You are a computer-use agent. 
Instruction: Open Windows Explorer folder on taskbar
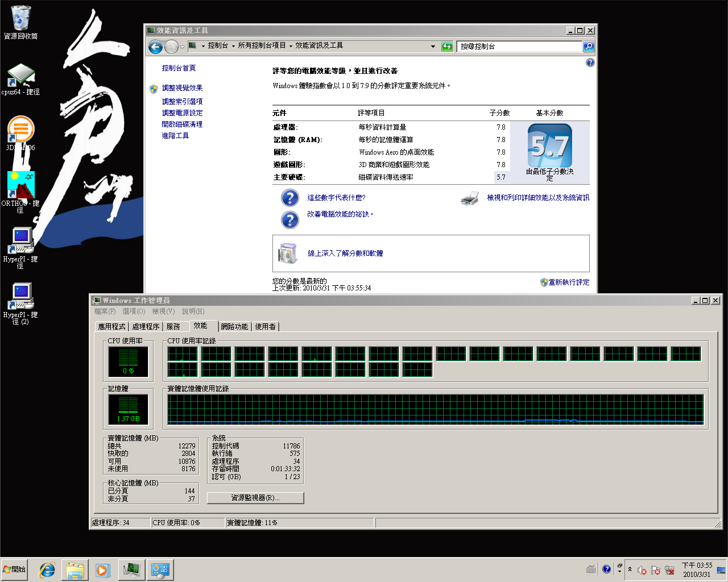[75, 570]
